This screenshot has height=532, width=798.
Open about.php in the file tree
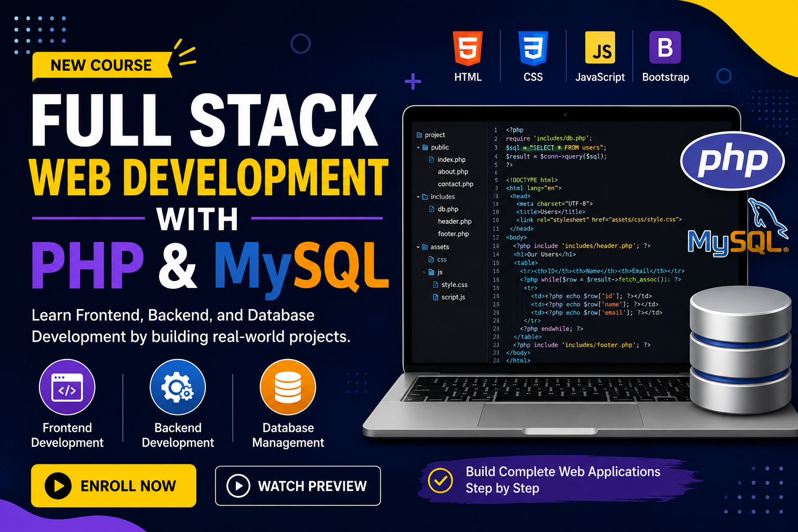[x=453, y=171]
